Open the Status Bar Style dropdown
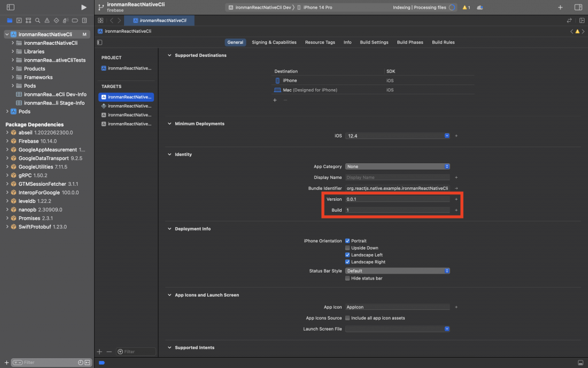This screenshot has width=588, height=368. tap(397, 271)
